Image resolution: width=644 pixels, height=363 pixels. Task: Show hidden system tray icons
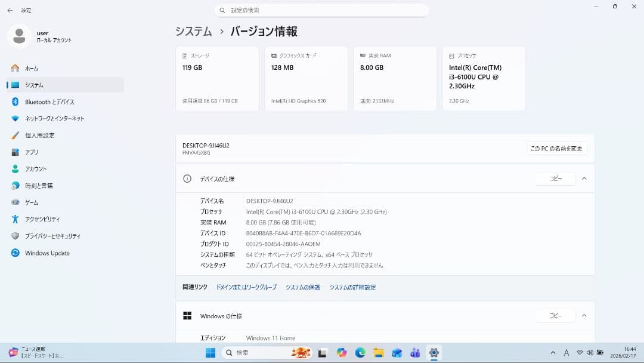[553, 353]
